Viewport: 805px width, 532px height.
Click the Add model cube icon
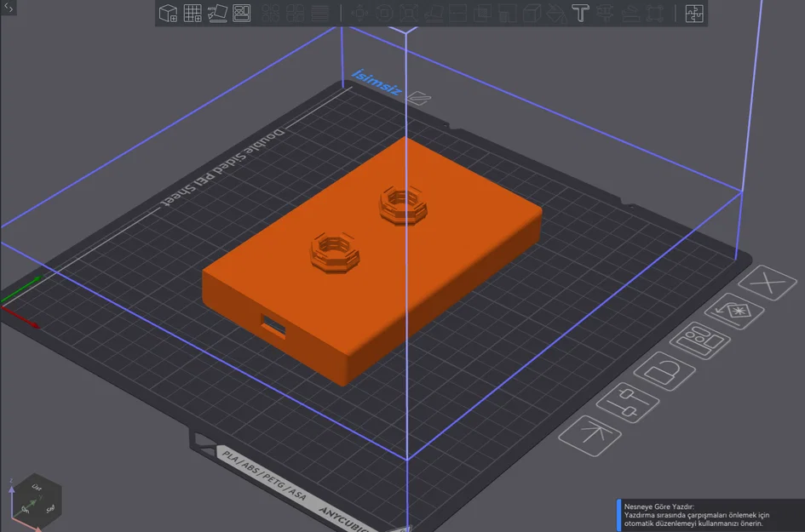tap(168, 14)
